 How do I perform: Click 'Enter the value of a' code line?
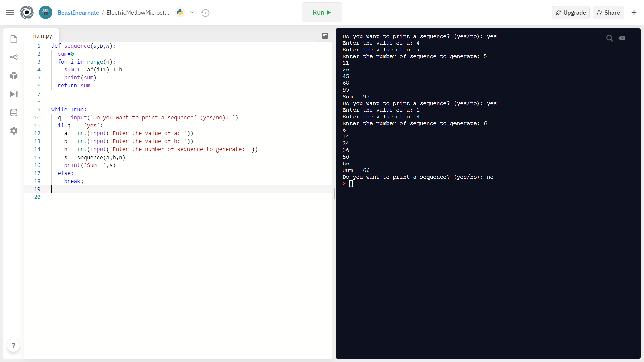pos(129,133)
